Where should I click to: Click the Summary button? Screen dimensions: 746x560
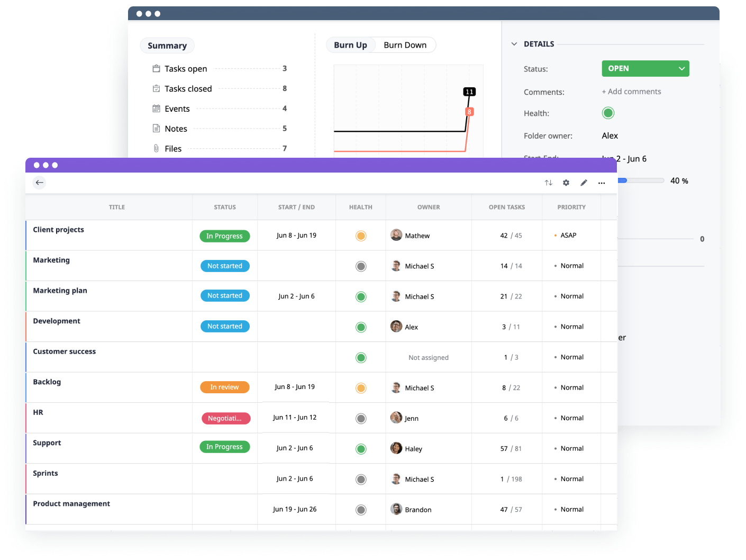coord(167,46)
